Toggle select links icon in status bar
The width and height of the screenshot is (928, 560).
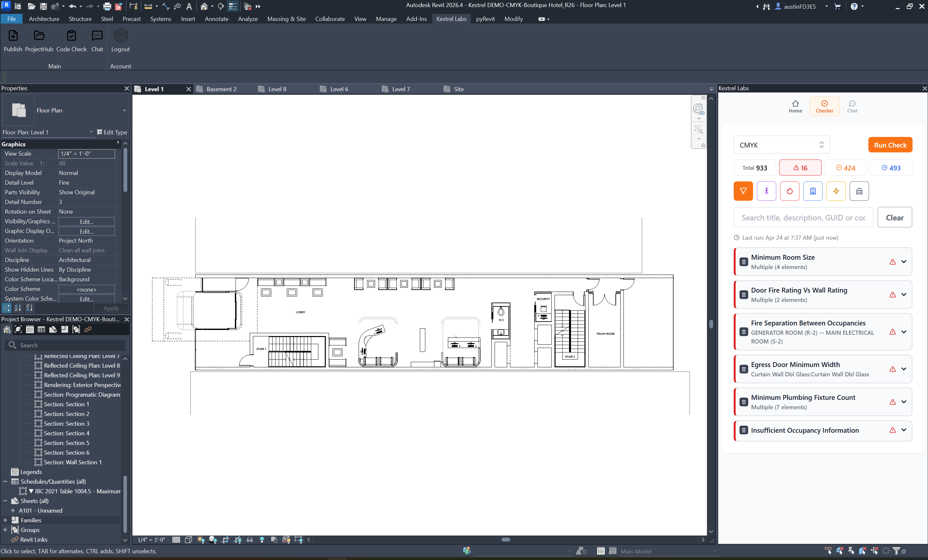coord(828,551)
